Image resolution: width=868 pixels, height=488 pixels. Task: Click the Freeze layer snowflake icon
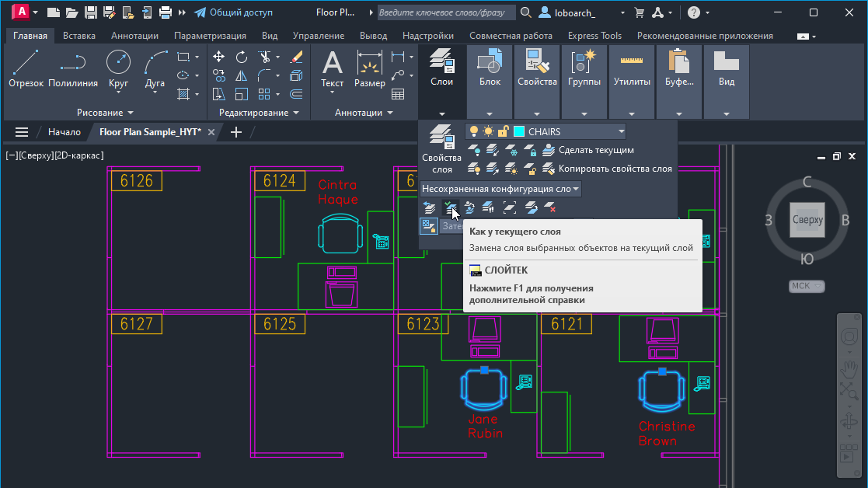coord(511,150)
